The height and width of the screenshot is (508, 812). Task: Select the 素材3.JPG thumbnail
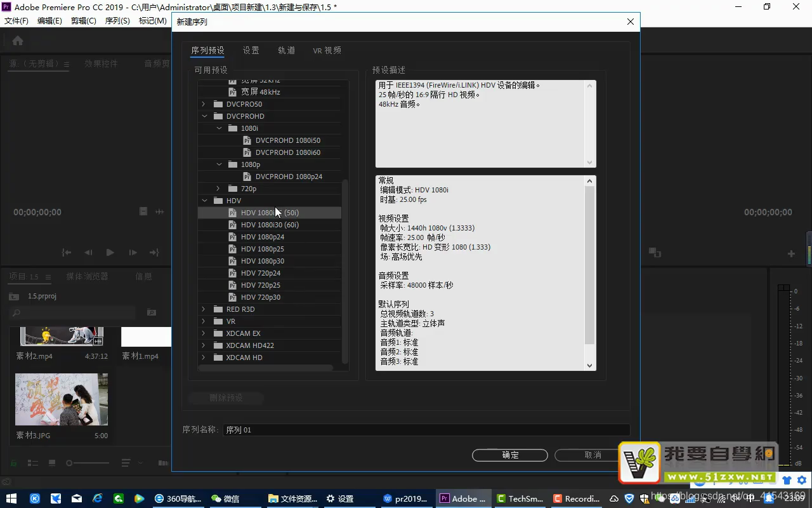(x=62, y=399)
